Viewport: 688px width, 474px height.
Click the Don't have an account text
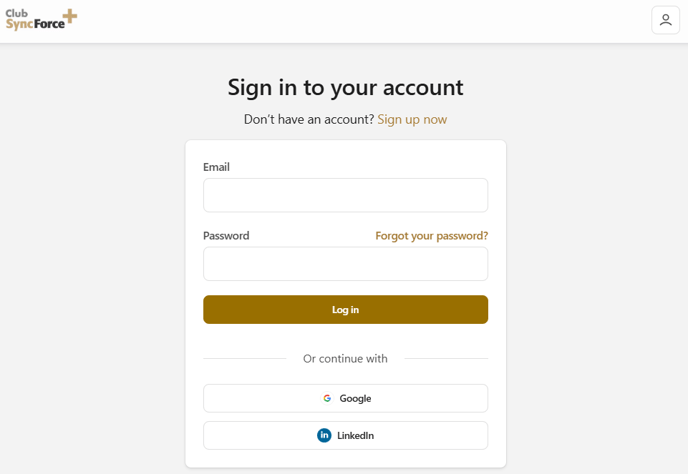(x=309, y=119)
